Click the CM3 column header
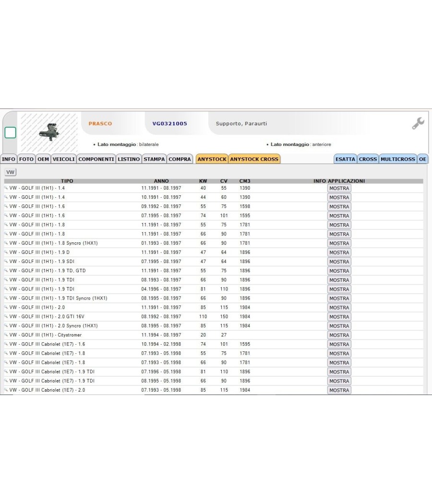Viewport: 432px width, 504px height. pos(245,181)
